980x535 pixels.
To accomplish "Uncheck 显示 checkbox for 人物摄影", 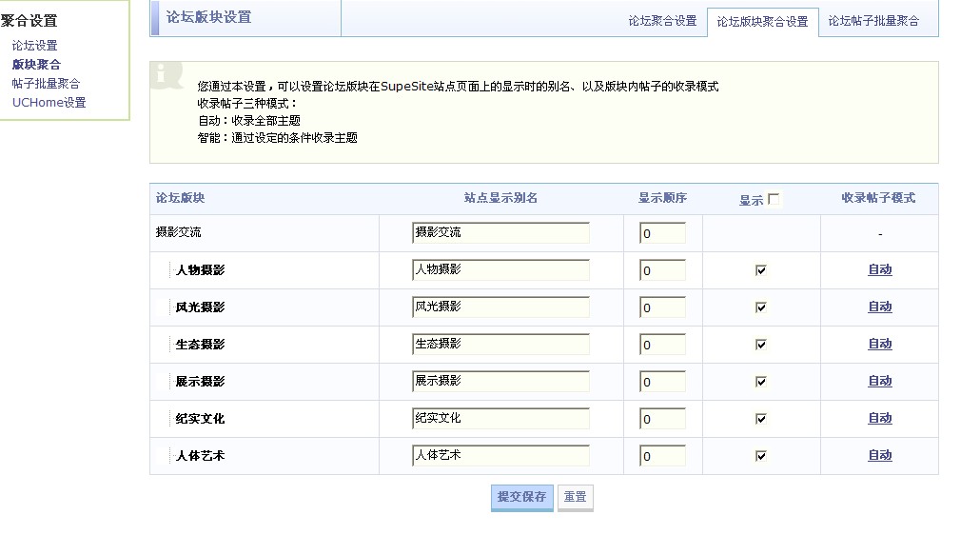I will [760, 270].
